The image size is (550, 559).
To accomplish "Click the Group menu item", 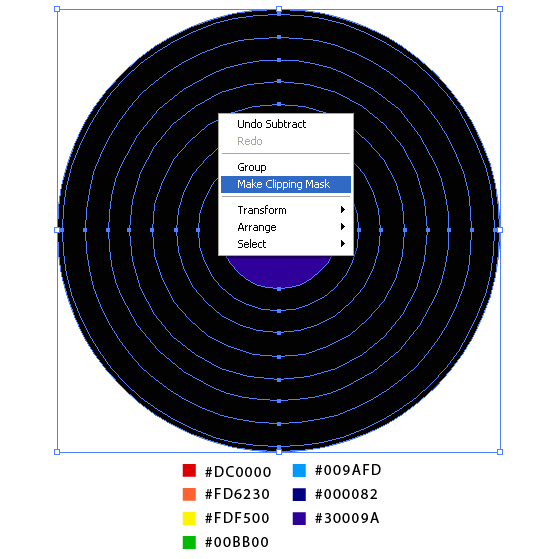I will coord(286,167).
